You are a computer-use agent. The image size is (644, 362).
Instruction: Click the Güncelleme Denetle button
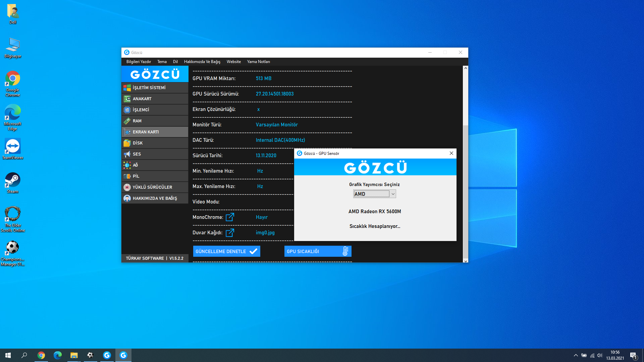tap(226, 251)
